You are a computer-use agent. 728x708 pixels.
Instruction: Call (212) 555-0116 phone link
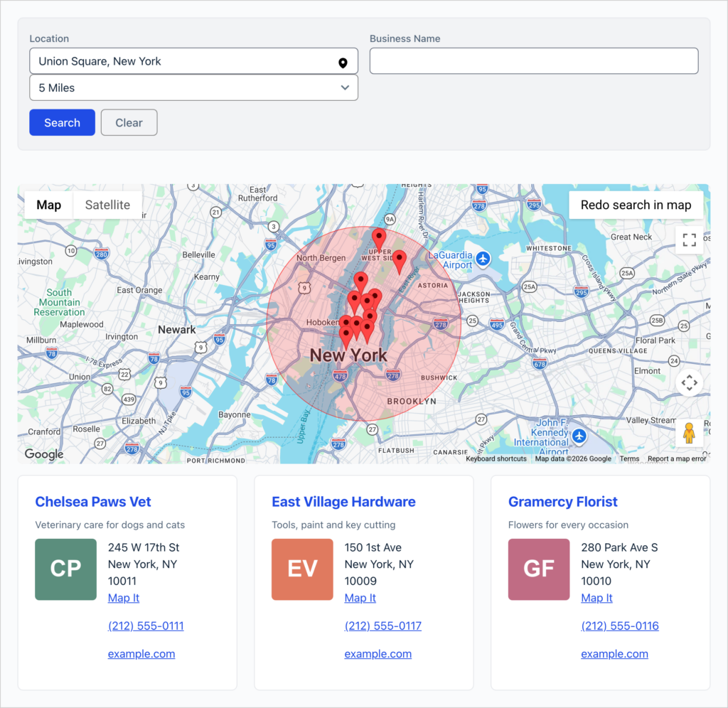tap(620, 626)
